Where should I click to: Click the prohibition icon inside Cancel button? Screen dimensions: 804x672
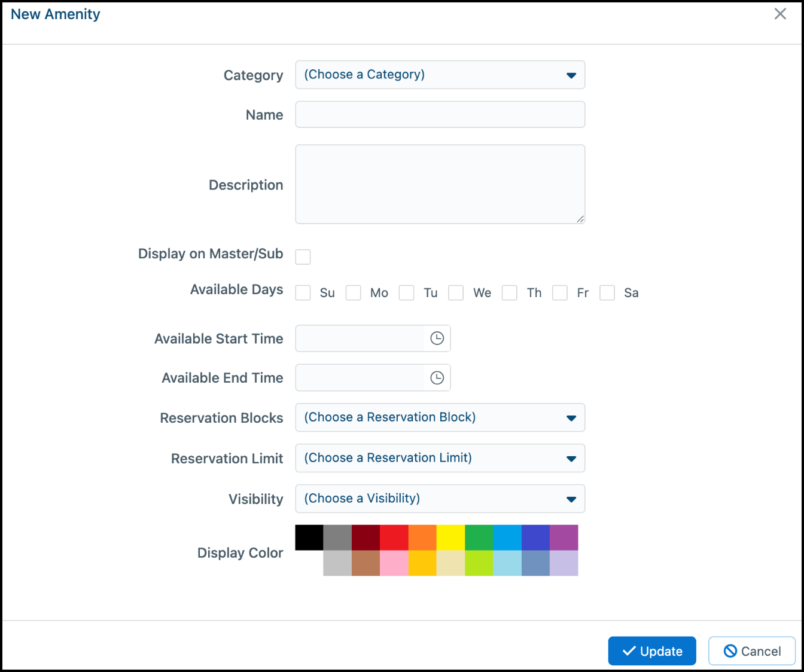[732, 651]
